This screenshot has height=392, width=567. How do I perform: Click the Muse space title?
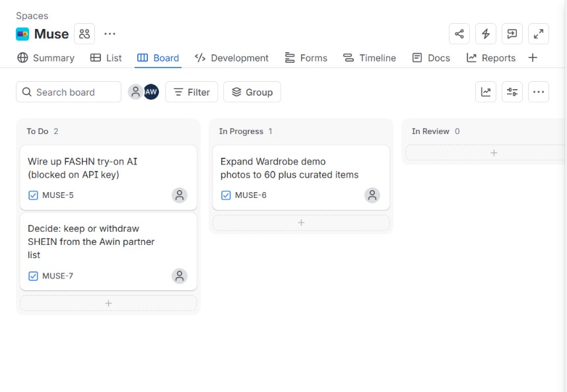(51, 34)
